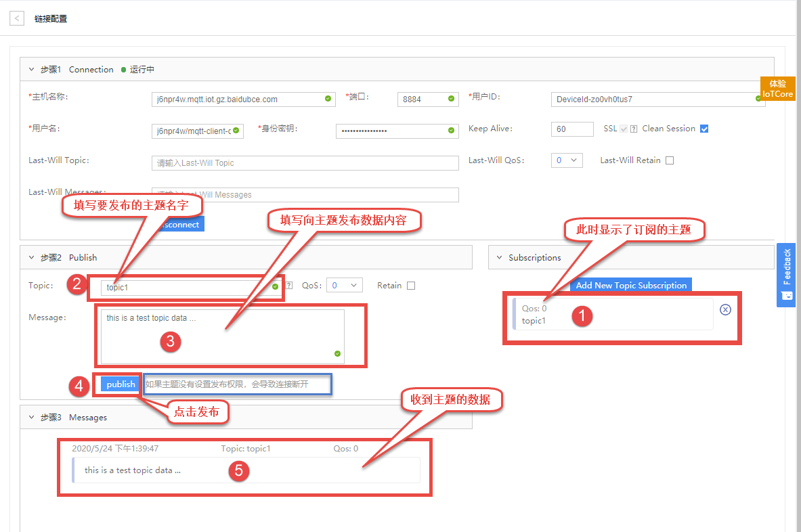Select the publish permission hint text
Viewport: 801px width, 532px height.
point(227,384)
